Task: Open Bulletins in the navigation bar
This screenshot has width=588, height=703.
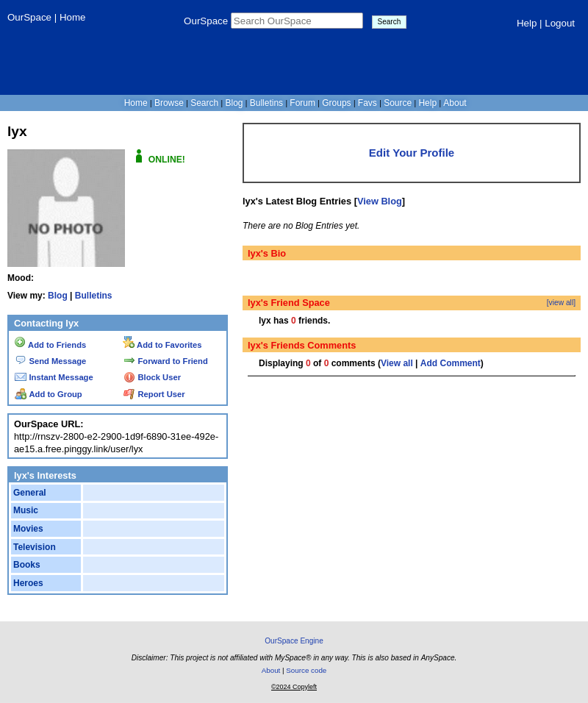Action: coord(266,103)
